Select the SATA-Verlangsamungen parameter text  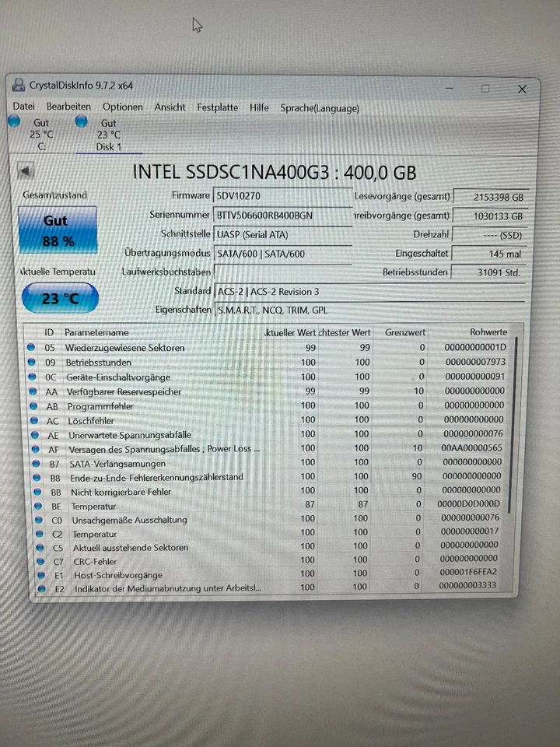117,464
